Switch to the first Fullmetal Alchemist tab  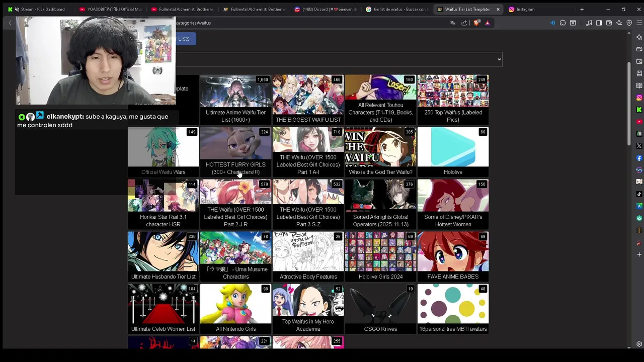point(182,9)
